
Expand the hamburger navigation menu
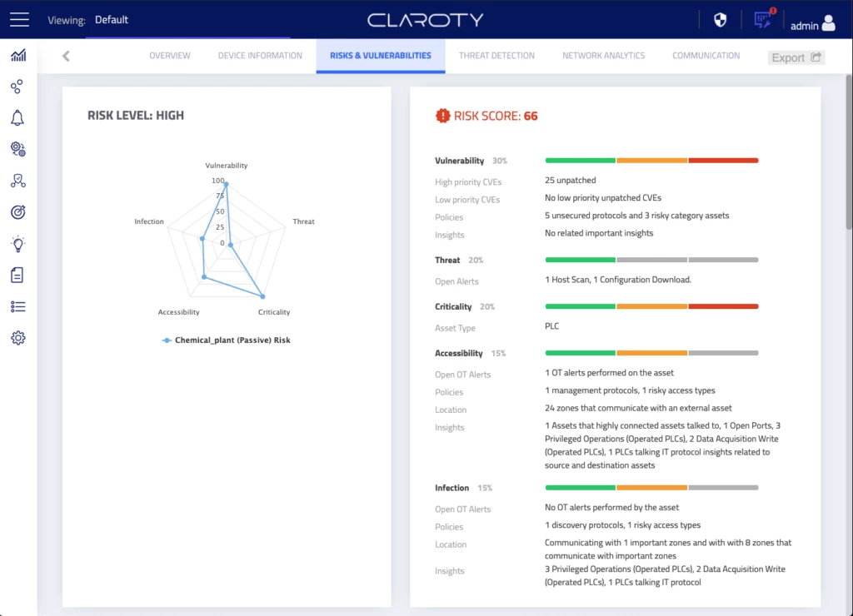19,19
